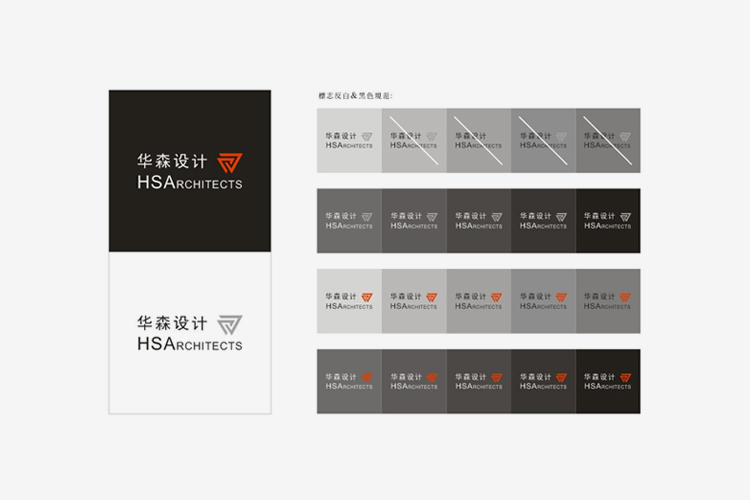Click white HSArchitects text on large black panel
This screenshot has height=500, width=750.
190,182
